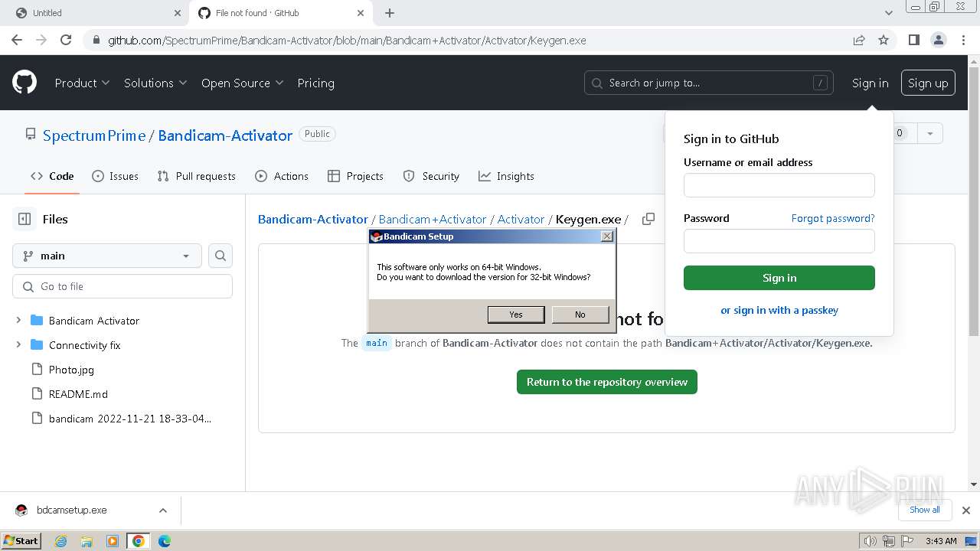Click the Forgot password? link

833,218
